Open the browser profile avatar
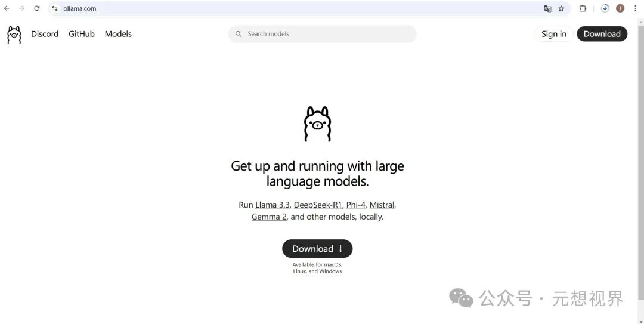Screen dimensions: 644x324 click(620, 8)
